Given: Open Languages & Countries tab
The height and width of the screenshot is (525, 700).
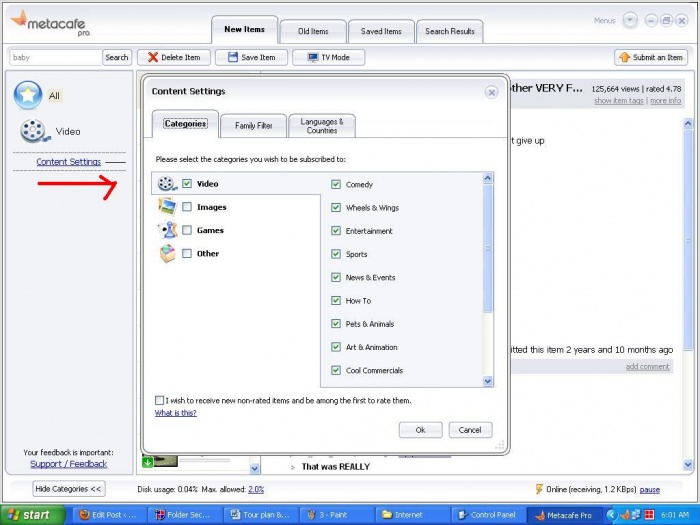Looking at the screenshot, I should [x=322, y=126].
